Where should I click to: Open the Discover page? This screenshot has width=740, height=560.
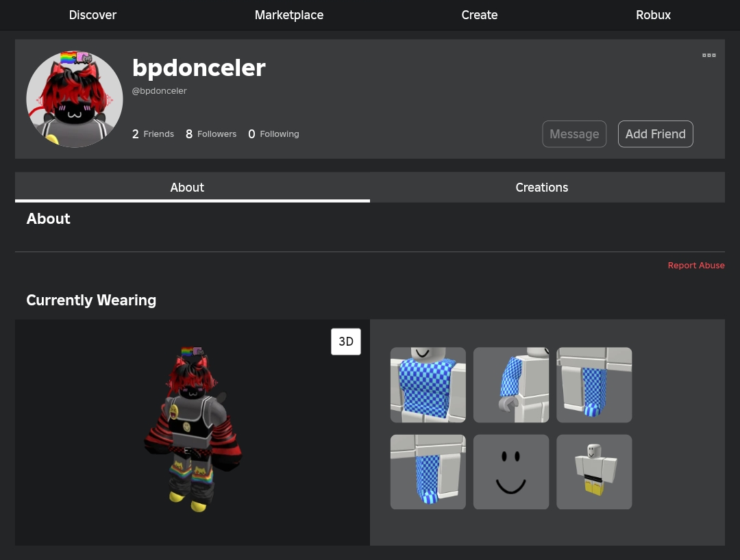pyautogui.click(x=92, y=15)
